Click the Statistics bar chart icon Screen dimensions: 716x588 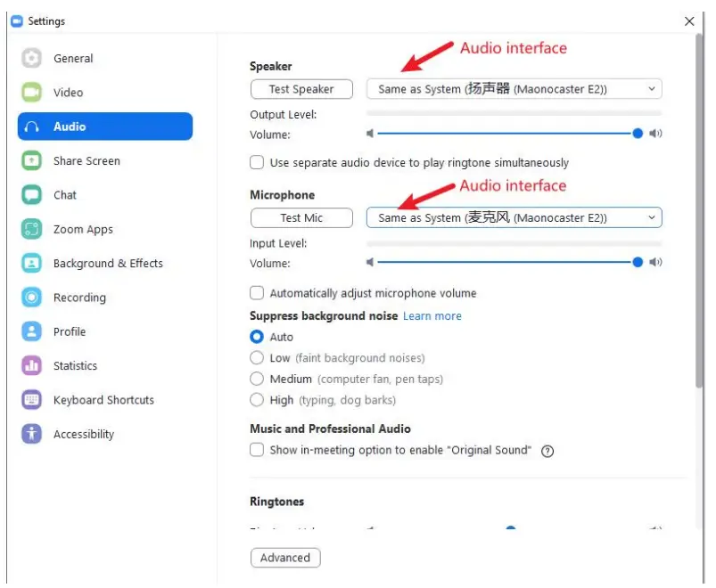coord(32,366)
